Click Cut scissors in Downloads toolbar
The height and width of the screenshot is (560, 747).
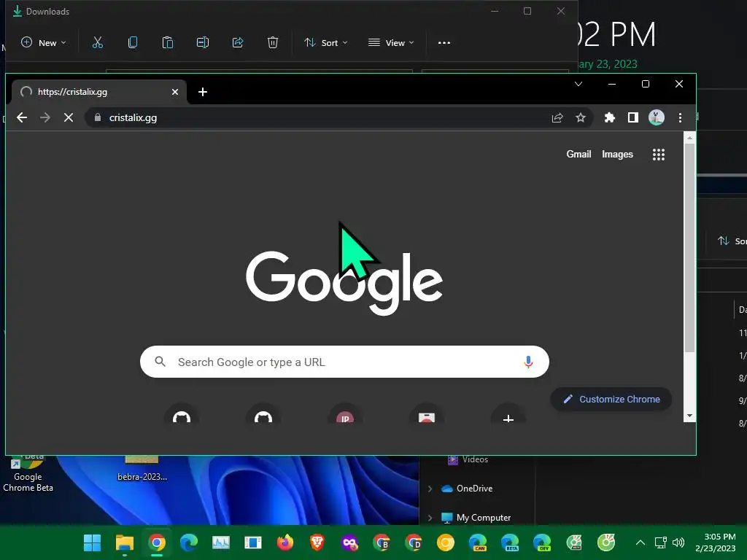98,43
